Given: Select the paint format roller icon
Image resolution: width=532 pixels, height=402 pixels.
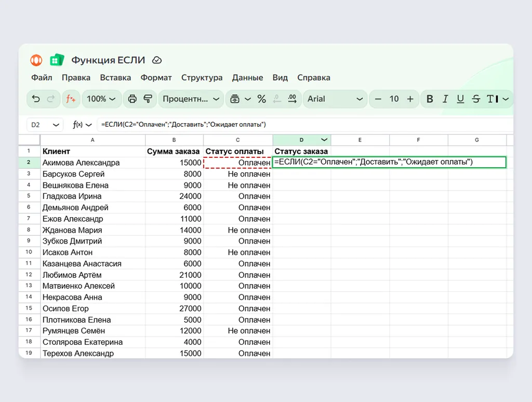Looking at the screenshot, I should pos(148,99).
